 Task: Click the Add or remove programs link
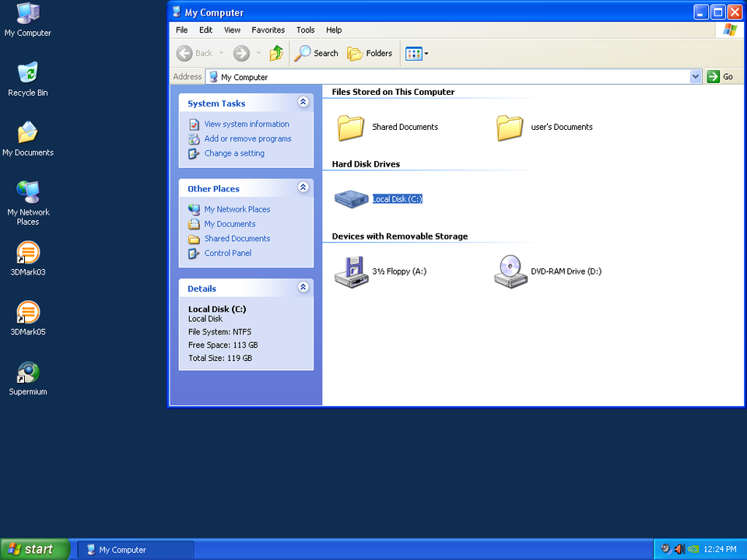tap(247, 138)
